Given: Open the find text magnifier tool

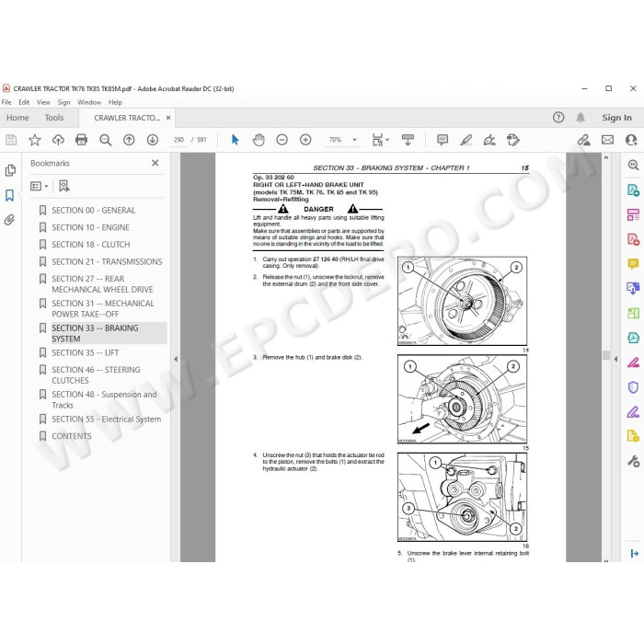Looking at the screenshot, I should (x=106, y=140).
